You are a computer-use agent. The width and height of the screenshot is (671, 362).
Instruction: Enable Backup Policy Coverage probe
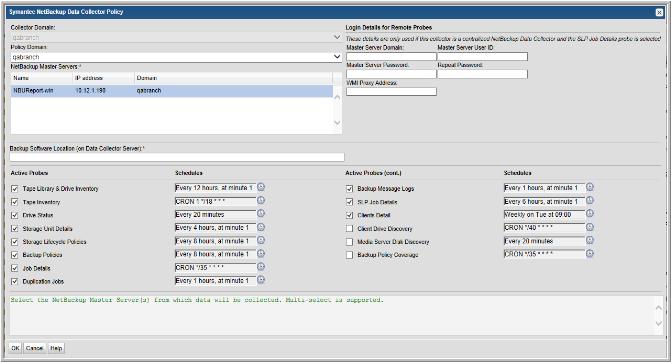[350, 255]
